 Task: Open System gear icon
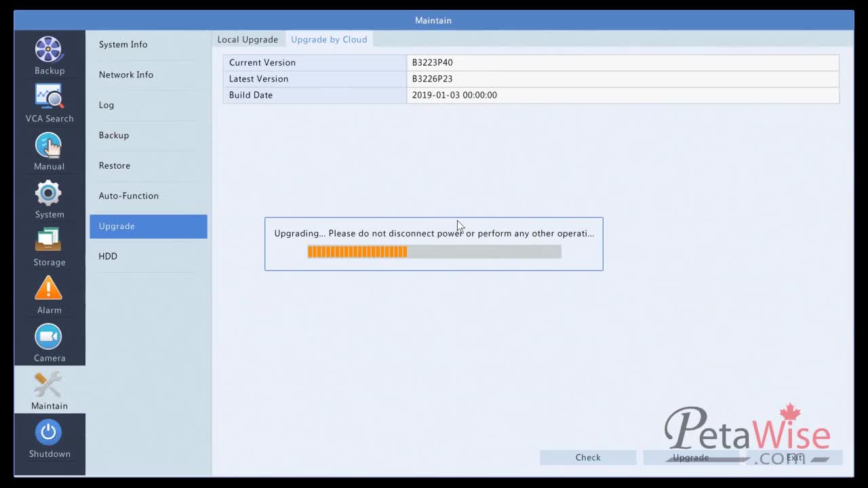point(49,194)
